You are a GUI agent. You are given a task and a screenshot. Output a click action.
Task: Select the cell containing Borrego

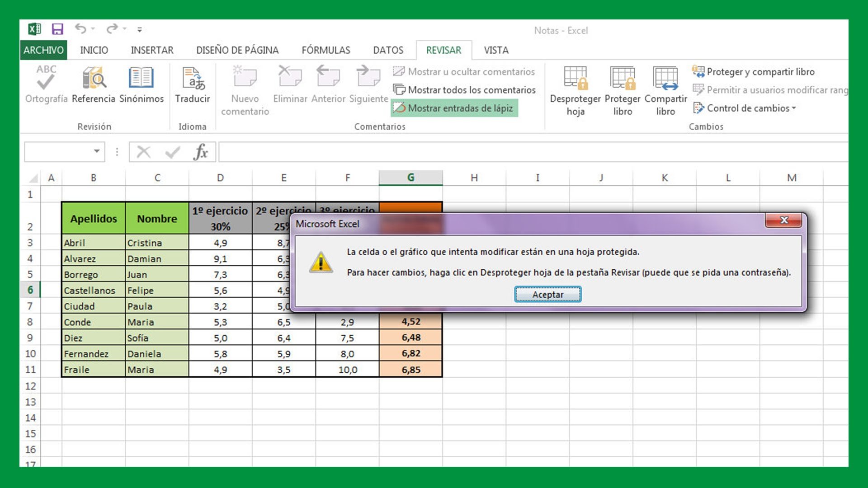(94, 274)
